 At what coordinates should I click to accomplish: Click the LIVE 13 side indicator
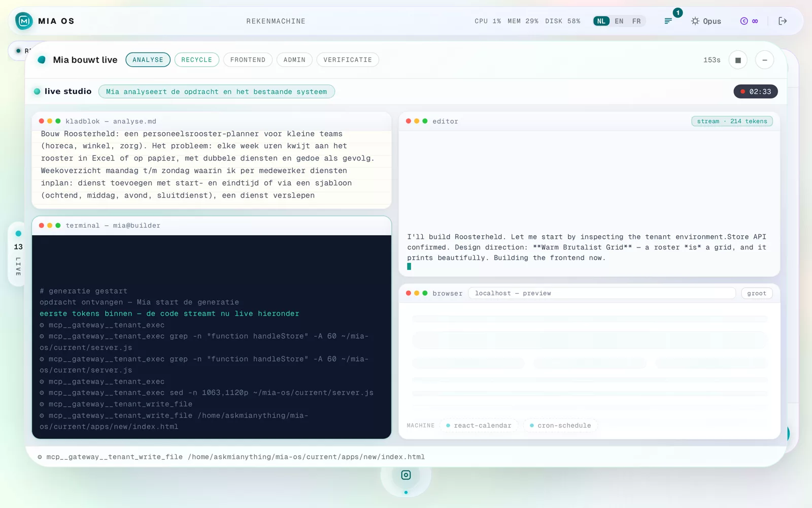[18, 253]
